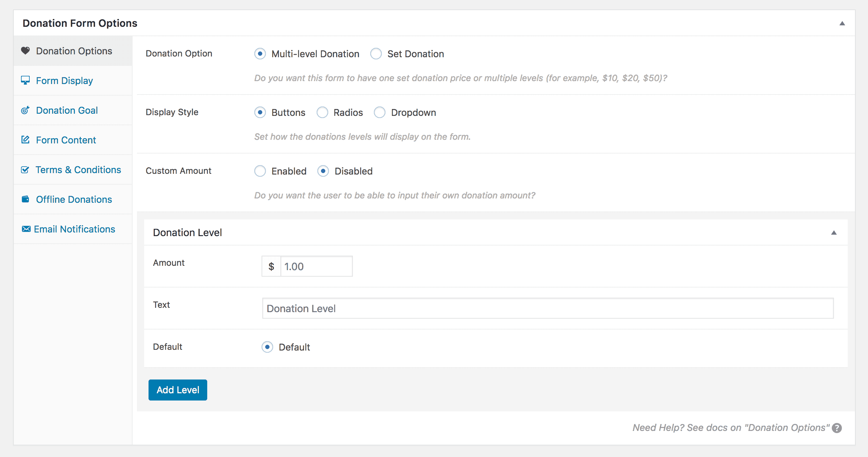Image resolution: width=868 pixels, height=457 pixels.
Task: Mark this donation level as Default
Action: click(x=267, y=347)
